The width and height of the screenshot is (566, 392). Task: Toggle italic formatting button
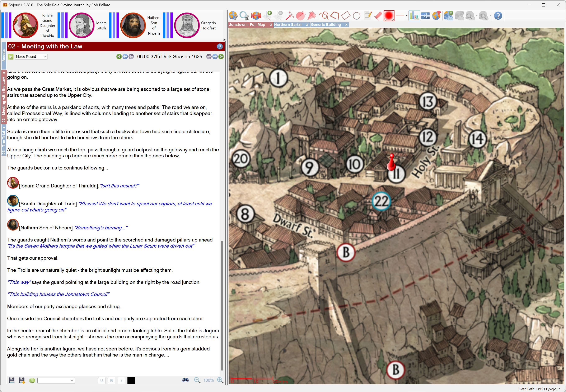(x=121, y=381)
